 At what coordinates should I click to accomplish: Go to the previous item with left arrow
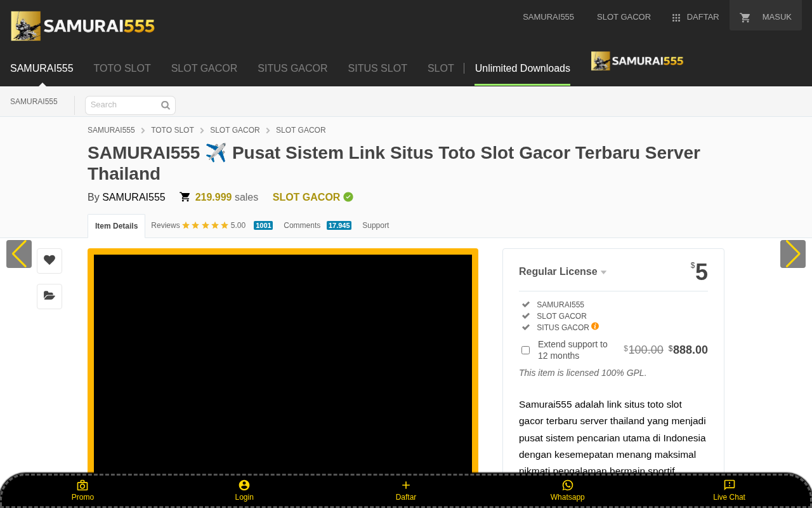(19, 254)
